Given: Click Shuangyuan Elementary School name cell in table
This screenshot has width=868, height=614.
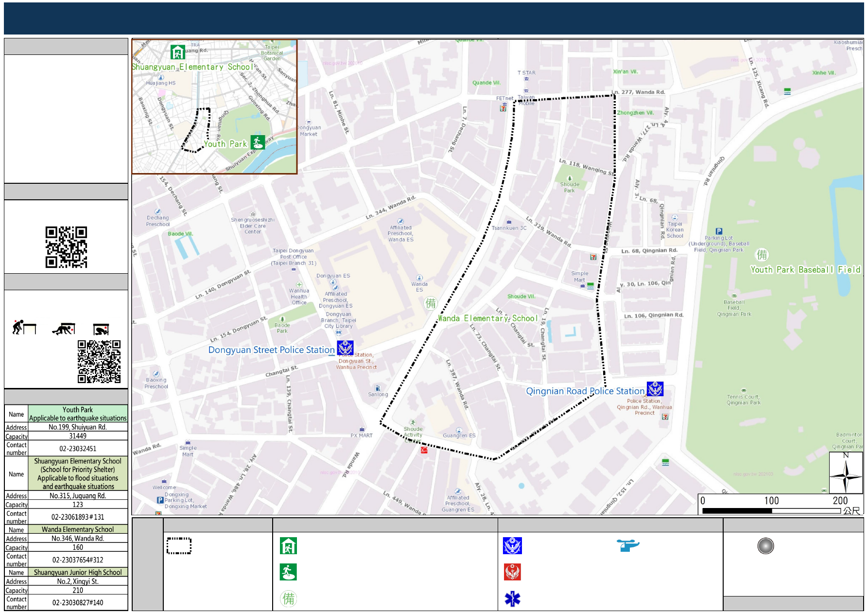Looking at the screenshot, I should coord(78,474).
